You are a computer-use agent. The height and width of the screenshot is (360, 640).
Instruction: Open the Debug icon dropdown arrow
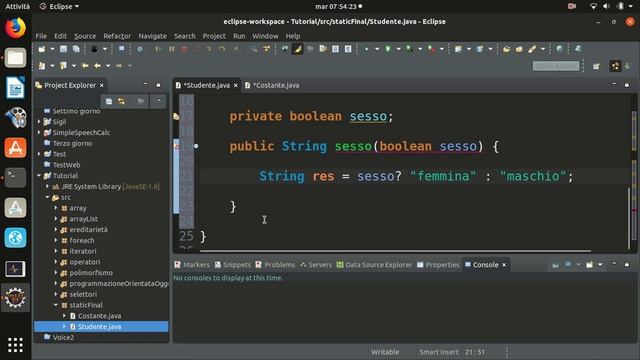point(377,49)
